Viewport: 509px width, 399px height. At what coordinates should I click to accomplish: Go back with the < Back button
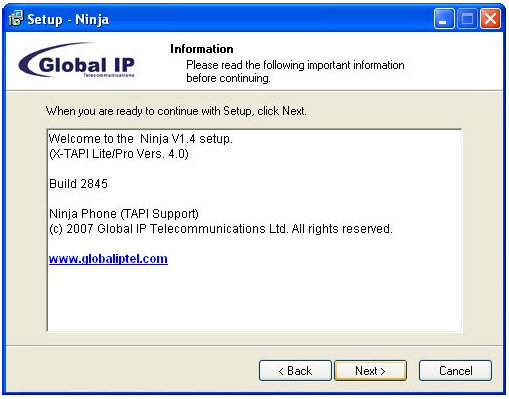(x=295, y=371)
